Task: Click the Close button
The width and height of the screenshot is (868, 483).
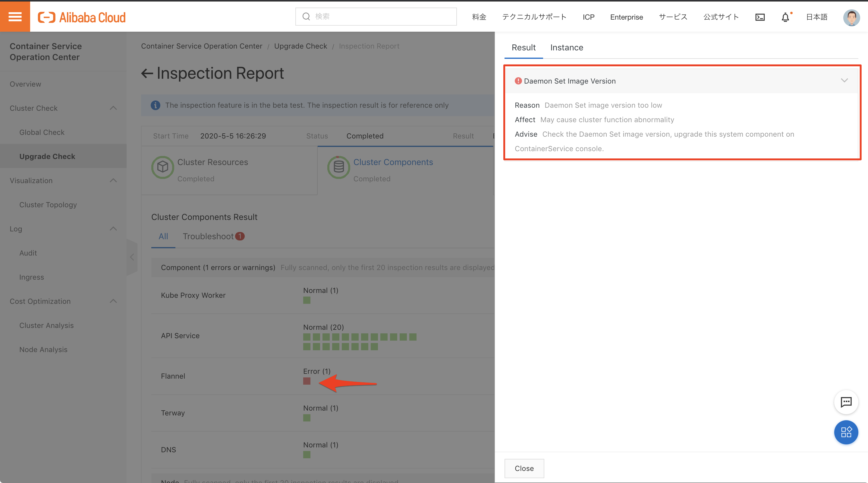Action: coord(524,468)
